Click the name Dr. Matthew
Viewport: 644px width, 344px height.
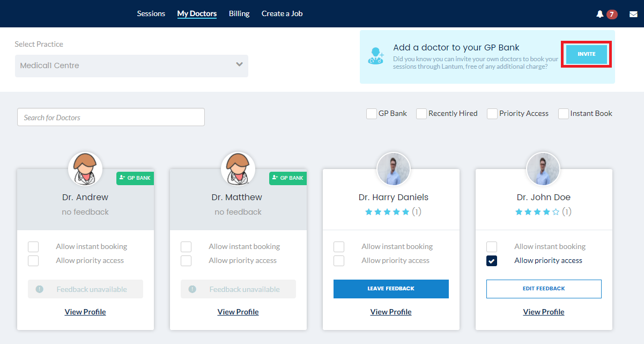coord(237,197)
